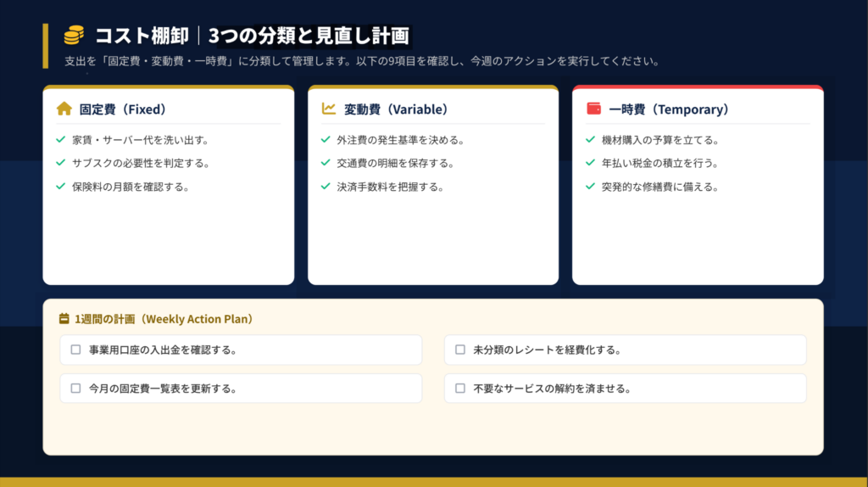868x487 pixels.
Task: Select the 変動費（Variable） card heading
Action: pyautogui.click(x=396, y=109)
